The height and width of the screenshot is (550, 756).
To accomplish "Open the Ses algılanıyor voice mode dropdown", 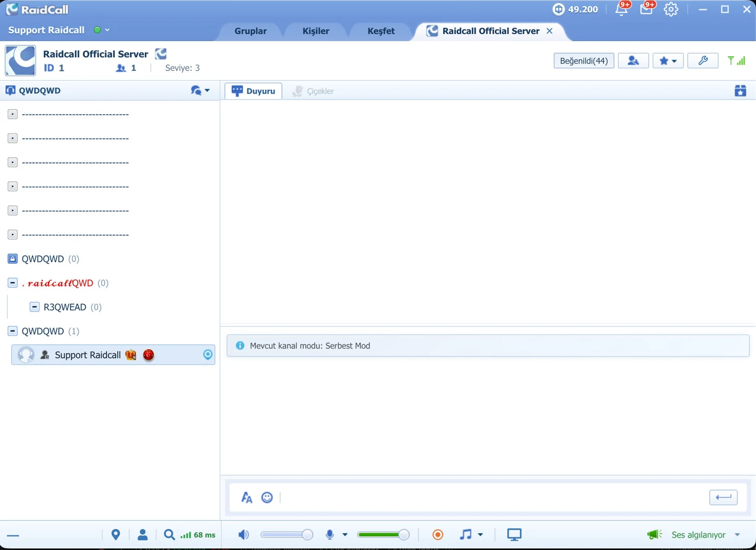I will point(737,535).
